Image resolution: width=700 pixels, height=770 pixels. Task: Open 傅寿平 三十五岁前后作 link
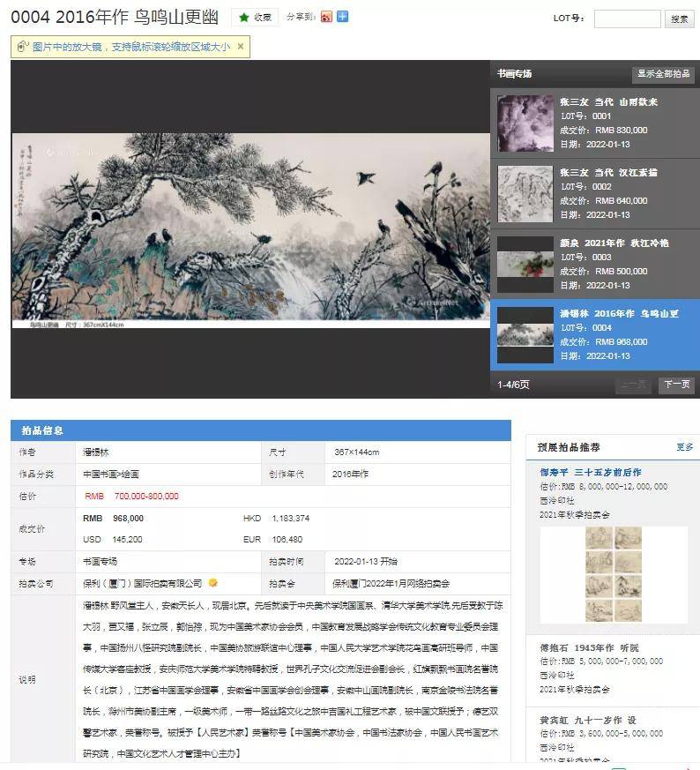pyautogui.click(x=591, y=473)
